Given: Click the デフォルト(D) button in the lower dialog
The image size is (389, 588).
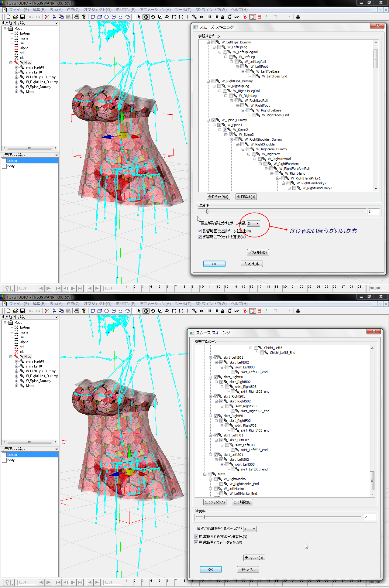Looking at the screenshot, I should pyautogui.click(x=254, y=558).
